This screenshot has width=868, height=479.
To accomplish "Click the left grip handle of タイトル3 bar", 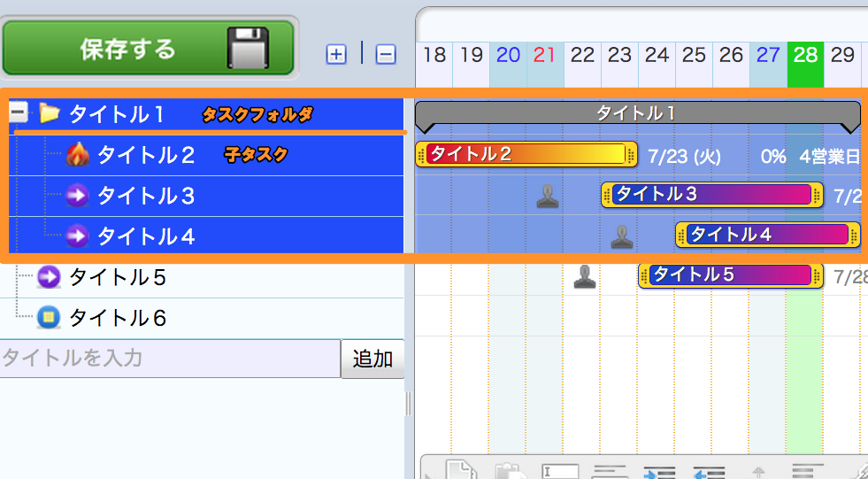I will [608, 195].
